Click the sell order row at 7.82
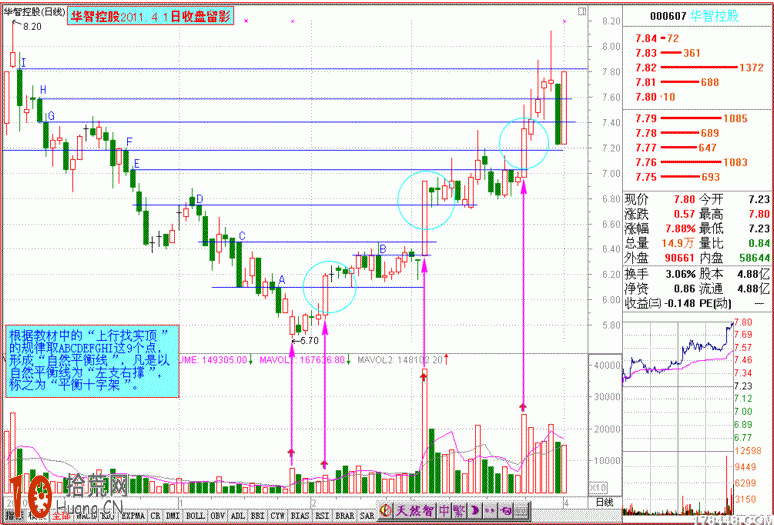This screenshot has height=525, width=774. click(697, 68)
